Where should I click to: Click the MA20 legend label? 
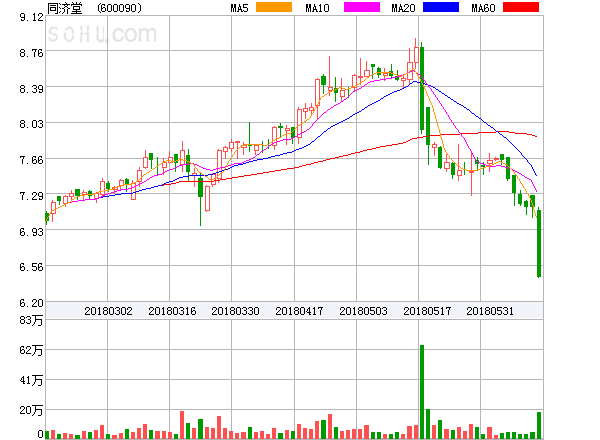tap(403, 8)
